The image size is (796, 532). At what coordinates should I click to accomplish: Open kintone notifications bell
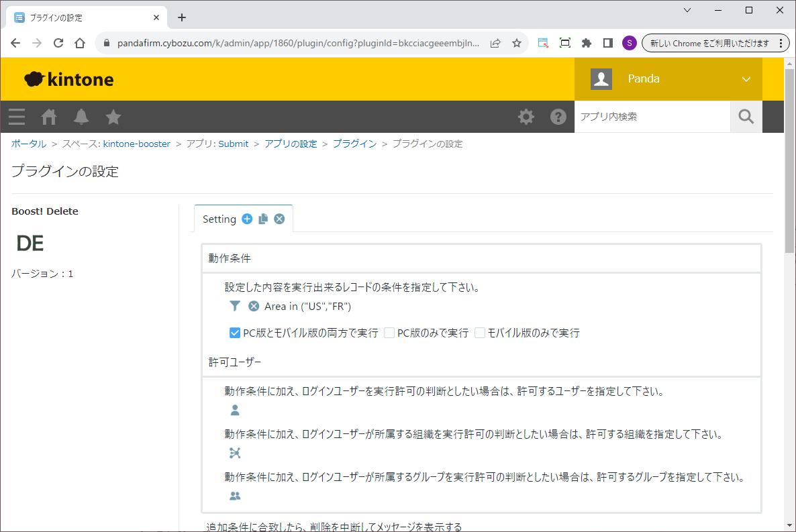coord(81,117)
